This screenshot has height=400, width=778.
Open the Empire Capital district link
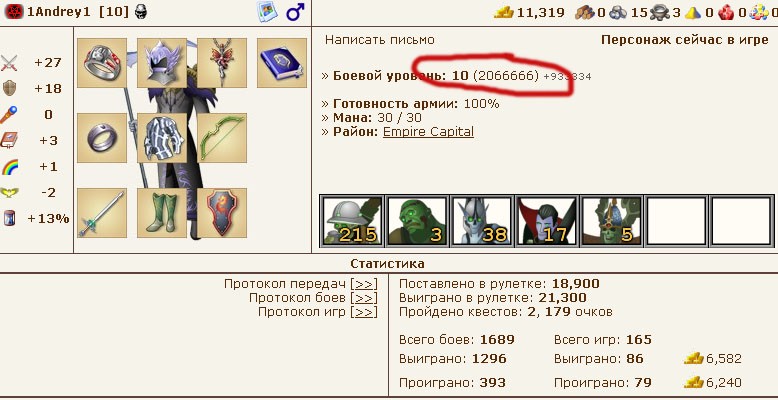point(428,132)
